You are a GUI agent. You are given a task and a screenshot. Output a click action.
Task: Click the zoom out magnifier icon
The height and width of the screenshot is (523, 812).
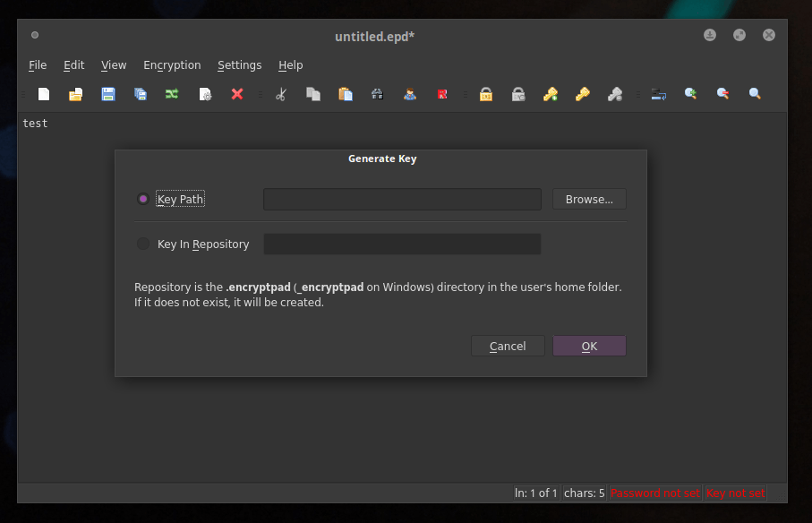pyautogui.click(x=723, y=94)
